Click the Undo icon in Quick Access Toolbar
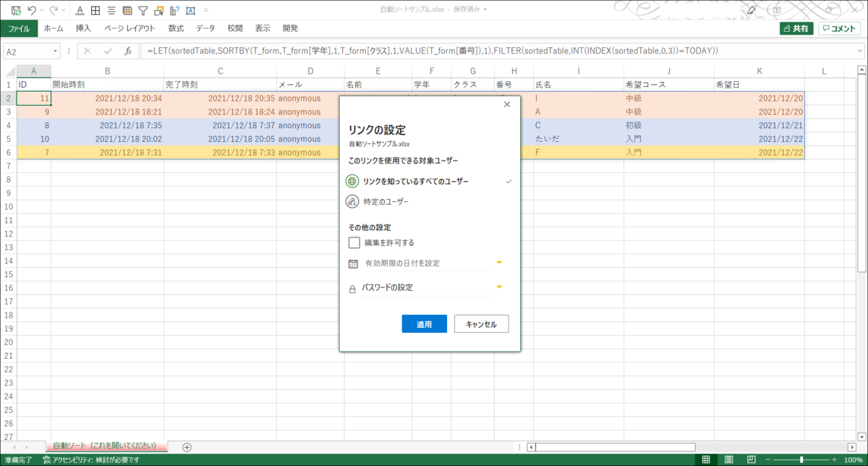Image resolution: width=868 pixels, height=466 pixels. [32, 10]
